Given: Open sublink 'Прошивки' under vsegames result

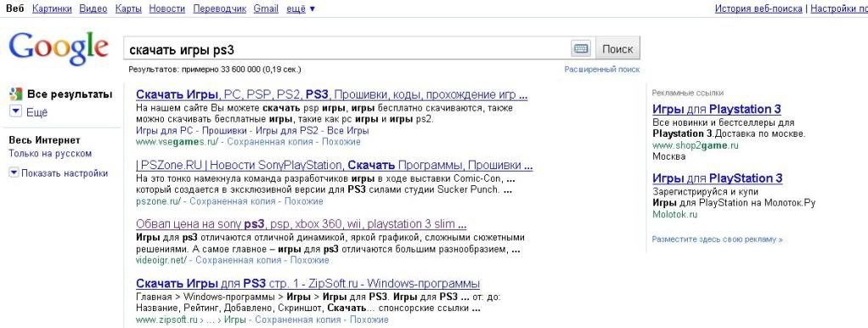Looking at the screenshot, I should click(x=224, y=131).
